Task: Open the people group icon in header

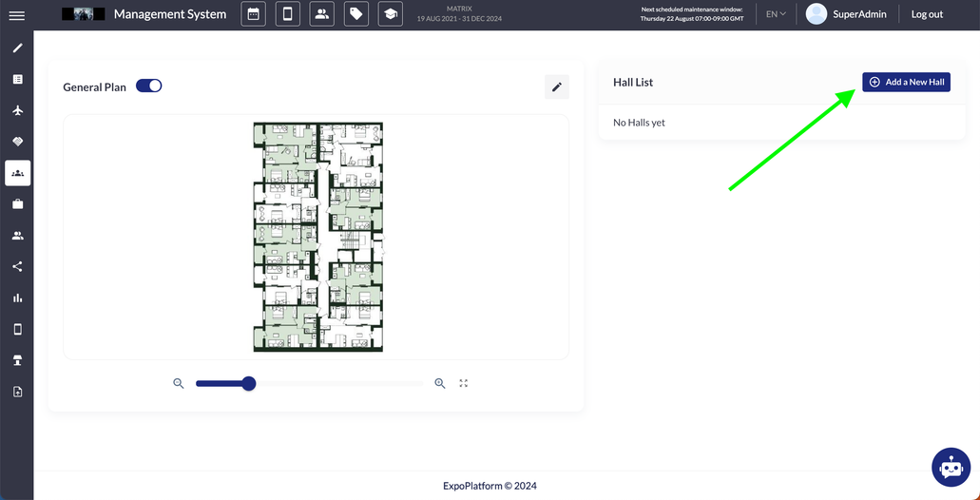Action: coord(322,14)
